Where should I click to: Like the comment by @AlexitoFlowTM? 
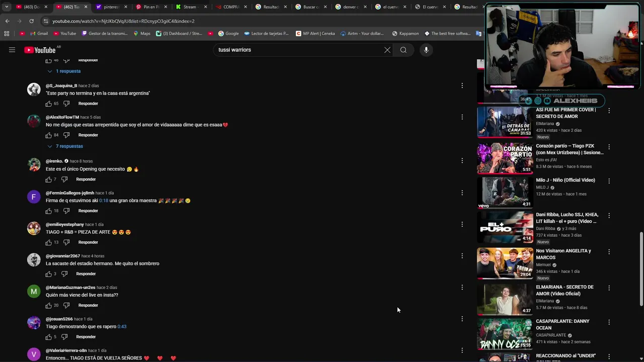tap(49, 135)
